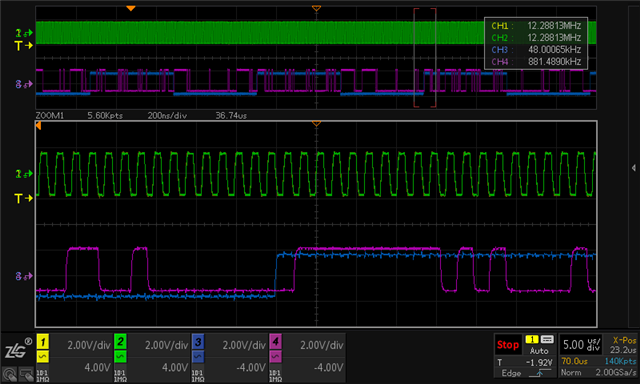640x384 pixels.
Task: Edit trigger level -1.92V
Action: pos(538,362)
